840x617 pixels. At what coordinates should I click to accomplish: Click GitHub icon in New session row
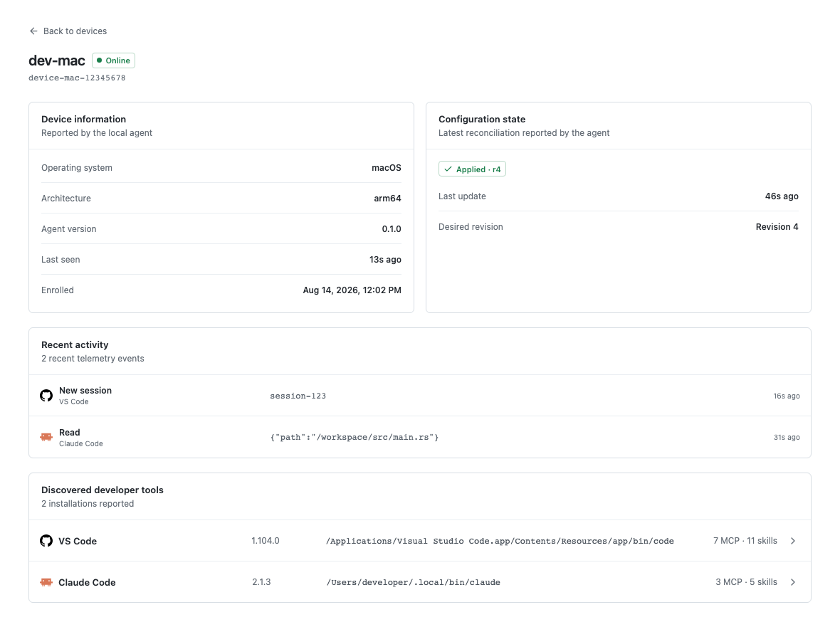46,396
